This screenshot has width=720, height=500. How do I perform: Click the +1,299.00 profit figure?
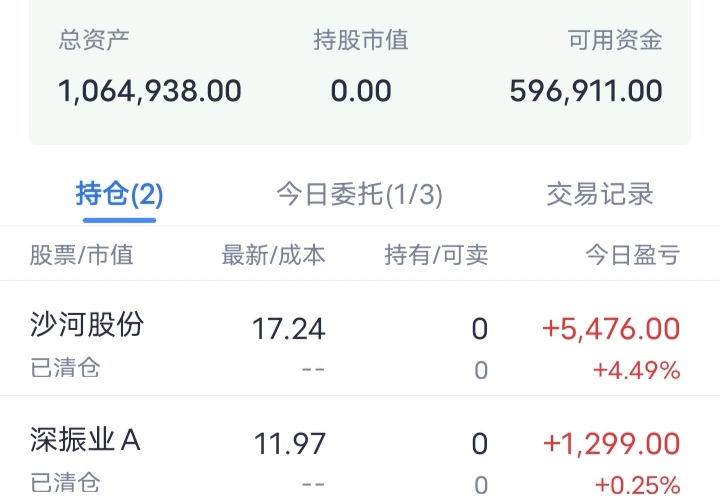click(610, 442)
